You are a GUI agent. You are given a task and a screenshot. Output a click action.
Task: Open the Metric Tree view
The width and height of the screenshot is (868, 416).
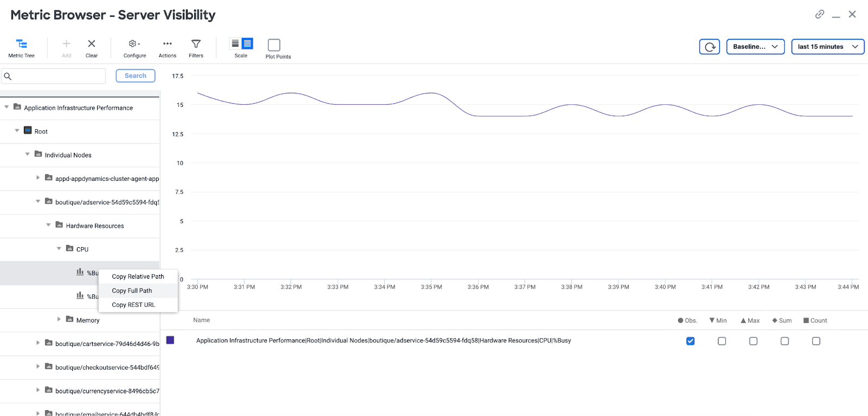tap(21, 47)
